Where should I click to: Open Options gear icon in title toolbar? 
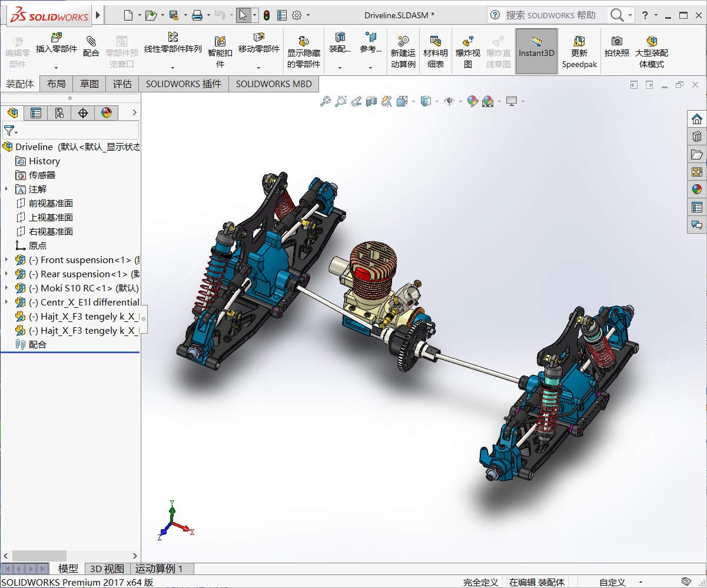click(297, 15)
